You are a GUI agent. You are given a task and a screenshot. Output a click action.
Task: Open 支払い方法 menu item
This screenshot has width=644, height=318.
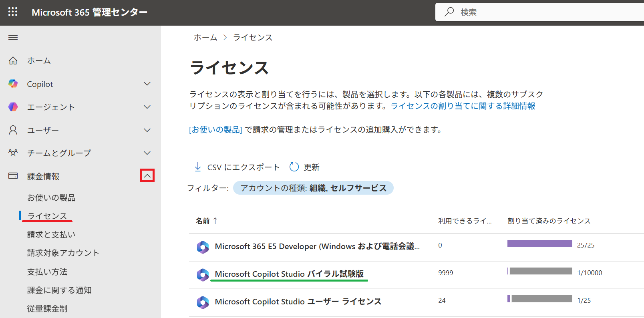47,272
